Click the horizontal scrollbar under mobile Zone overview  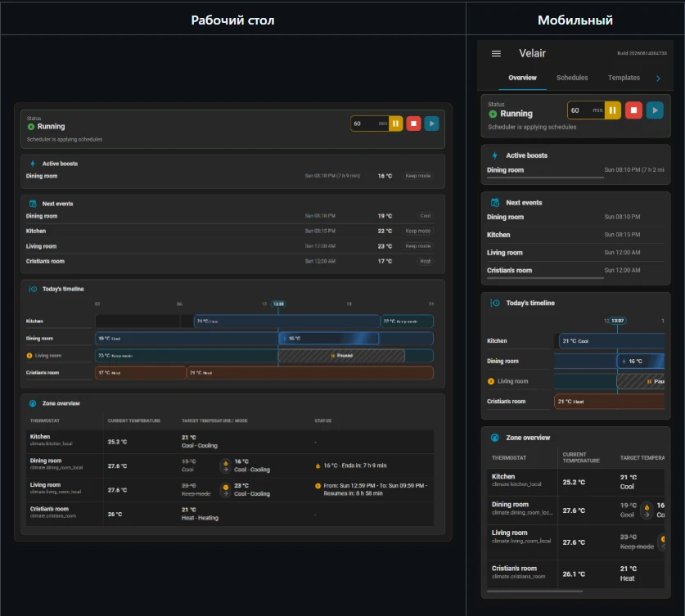(534, 591)
